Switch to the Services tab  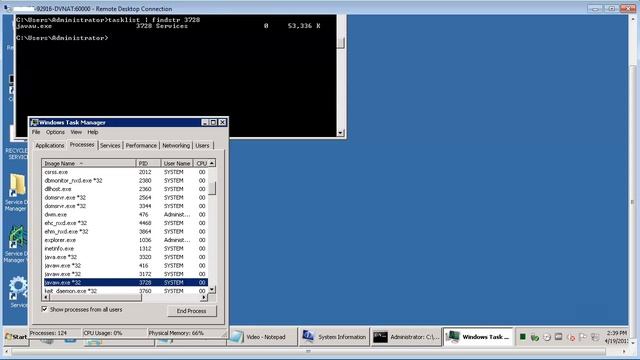(110, 146)
